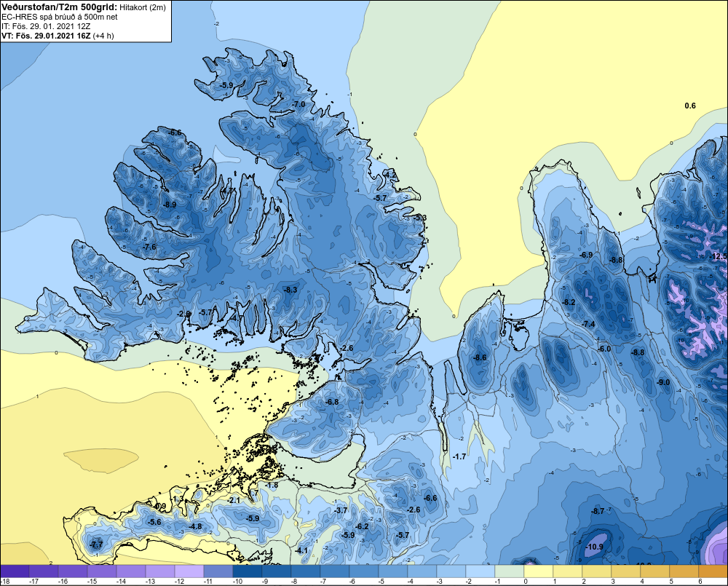Click the -10.9 temperature label
This screenshot has height=586, width=728.
[595, 547]
